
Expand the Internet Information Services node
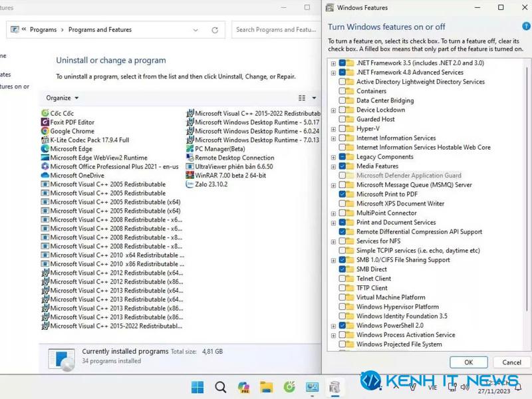click(x=333, y=138)
